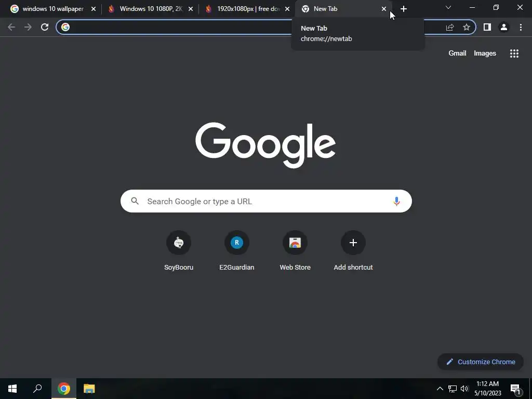Go back with the back arrow
This screenshot has width=532, height=399.
pyautogui.click(x=11, y=27)
